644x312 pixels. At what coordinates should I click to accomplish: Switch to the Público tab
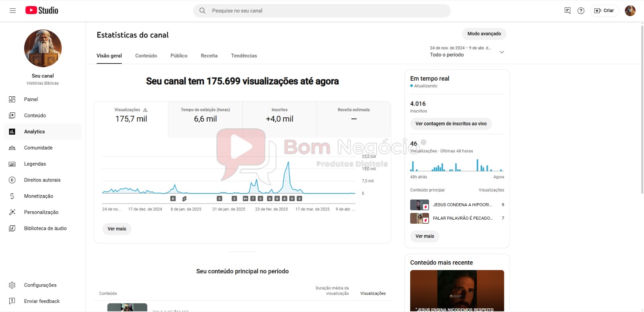pos(179,56)
